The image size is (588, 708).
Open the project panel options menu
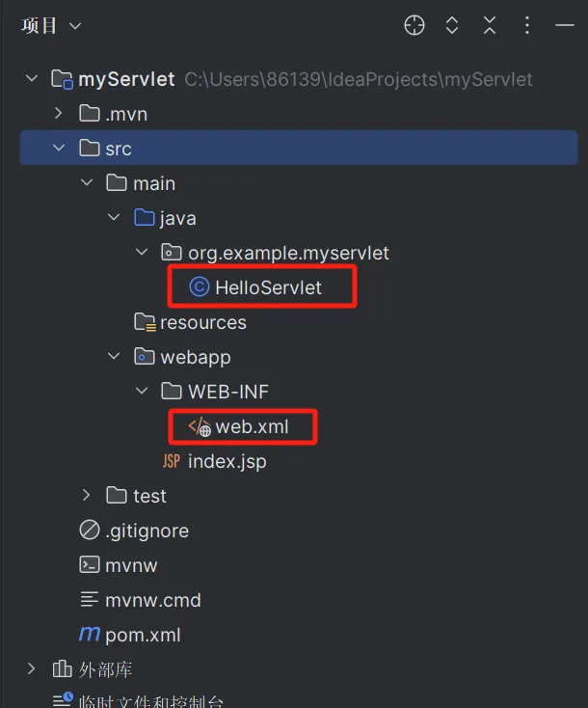pos(527,25)
